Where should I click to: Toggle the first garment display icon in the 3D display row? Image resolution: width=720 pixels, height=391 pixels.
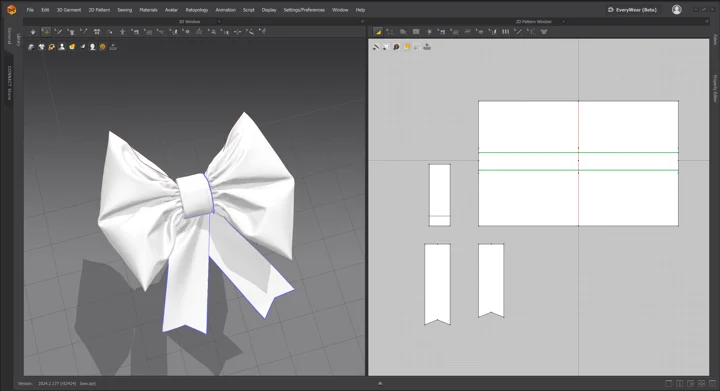[x=31, y=47]
